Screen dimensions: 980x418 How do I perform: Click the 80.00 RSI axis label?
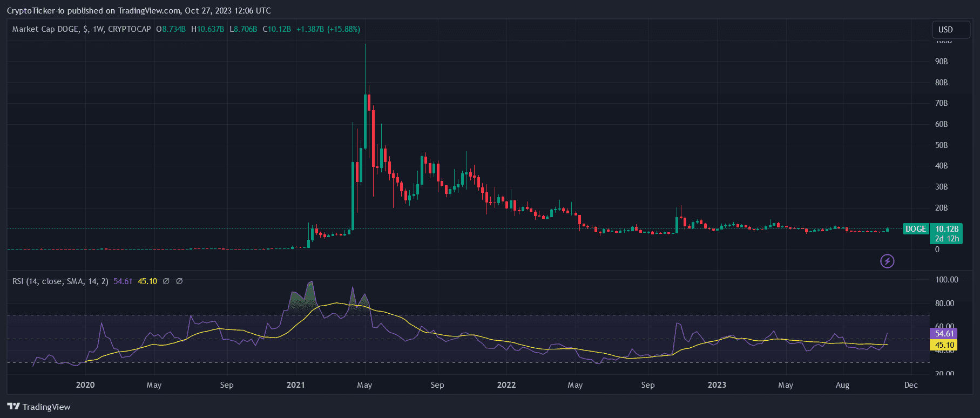[944, 304]
